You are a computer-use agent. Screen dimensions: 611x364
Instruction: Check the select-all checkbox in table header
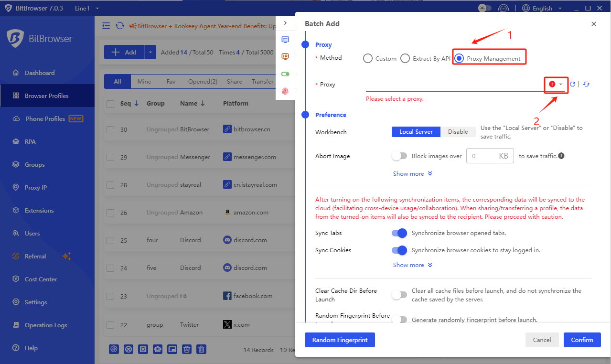click(x=110, y=104)
